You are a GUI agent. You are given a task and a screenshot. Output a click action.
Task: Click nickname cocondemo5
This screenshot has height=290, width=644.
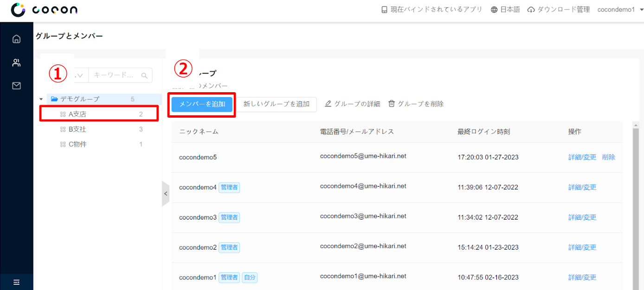click(x=198, y=158)
